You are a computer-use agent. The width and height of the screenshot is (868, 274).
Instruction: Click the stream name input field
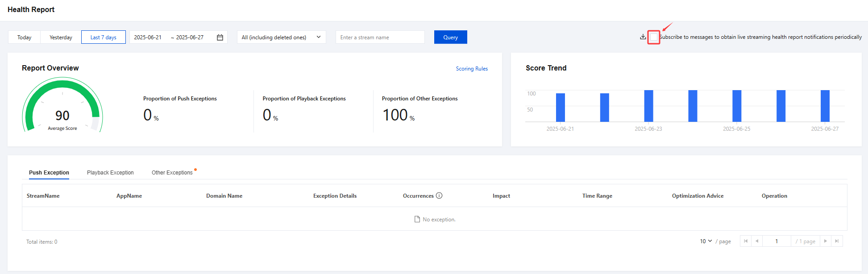pos(380,37)
